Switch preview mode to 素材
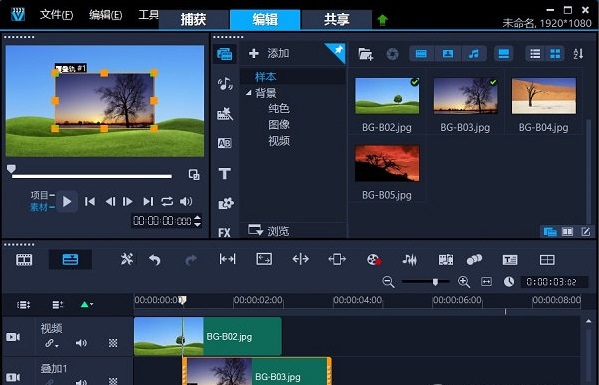The image size is (599, 385). tap(39, 207)
